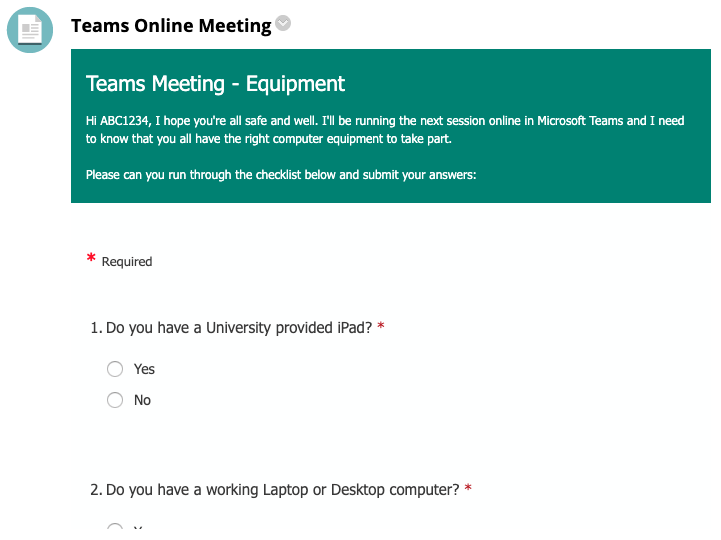Click the working Laptop or Desktop question text
The width and height of the screenshot is (721, 540).
(282, 490)
